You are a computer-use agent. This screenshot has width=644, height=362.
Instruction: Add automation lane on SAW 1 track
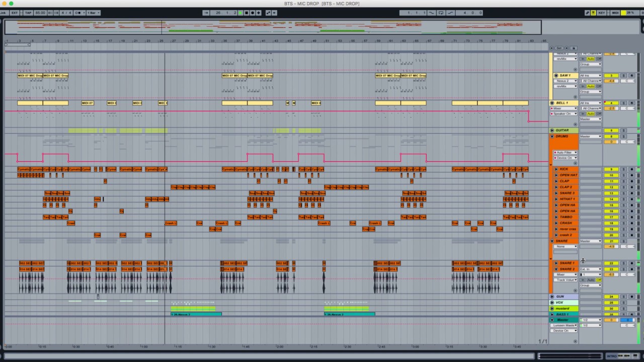pos(575,97)
